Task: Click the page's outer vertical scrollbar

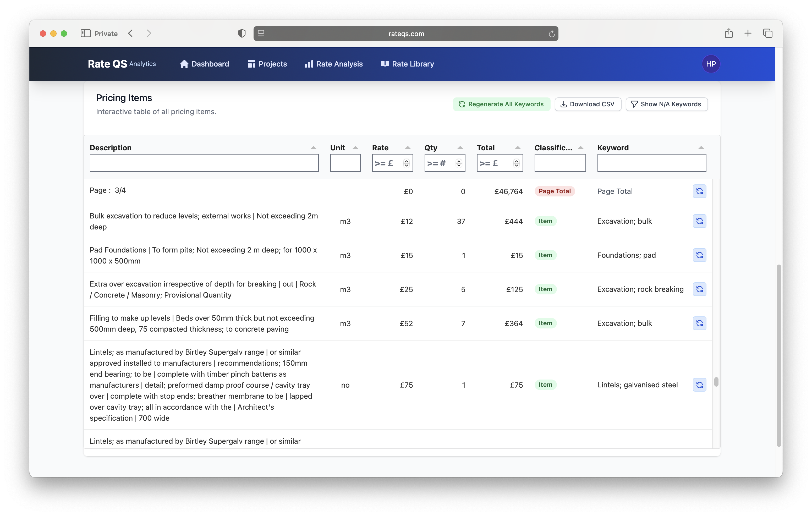Action: [779, 356]
